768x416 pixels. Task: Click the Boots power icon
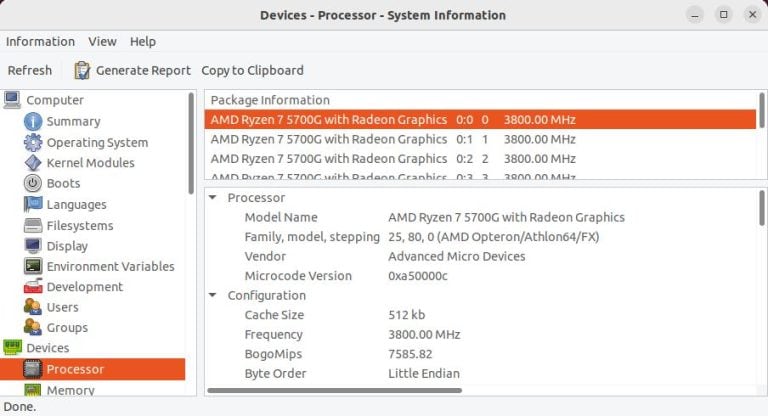tap(33, 183)
